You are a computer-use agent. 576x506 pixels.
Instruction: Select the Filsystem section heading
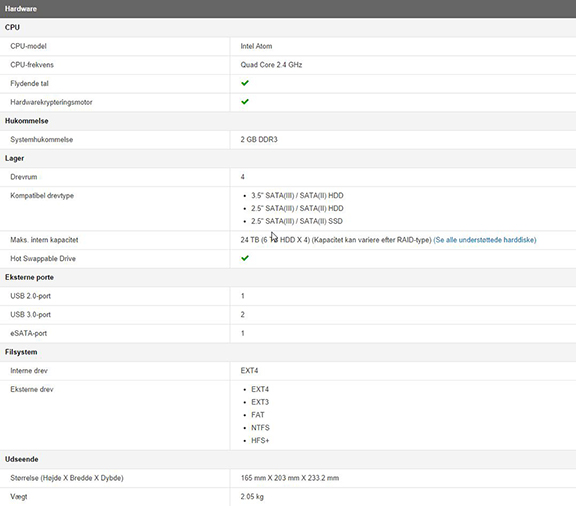[21, 352]
